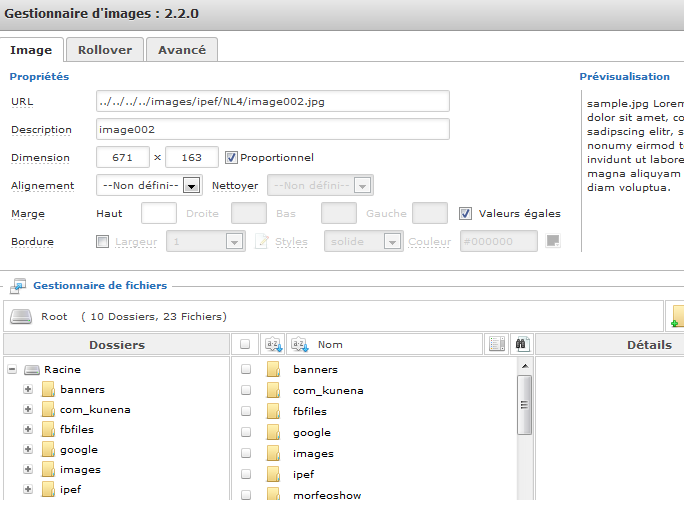Expand the com_kunena folder in tree

click(x=28, y=409)
